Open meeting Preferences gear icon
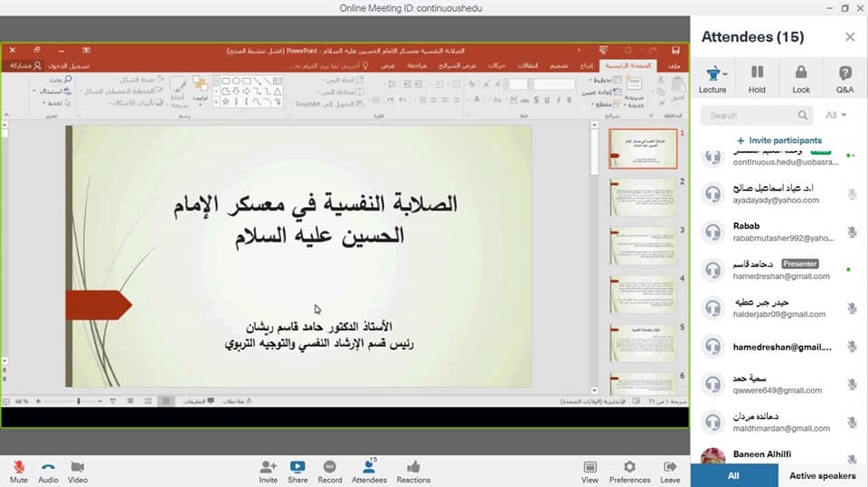 [x=629, y=467]
